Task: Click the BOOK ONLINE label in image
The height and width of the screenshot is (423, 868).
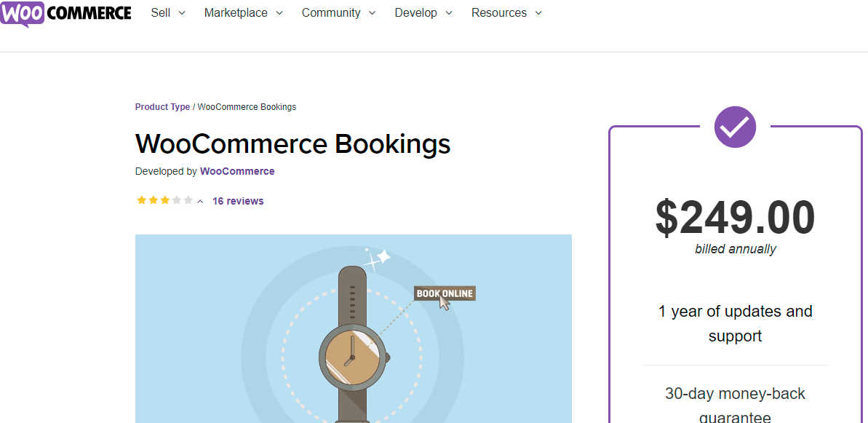Action: [444, 293]
